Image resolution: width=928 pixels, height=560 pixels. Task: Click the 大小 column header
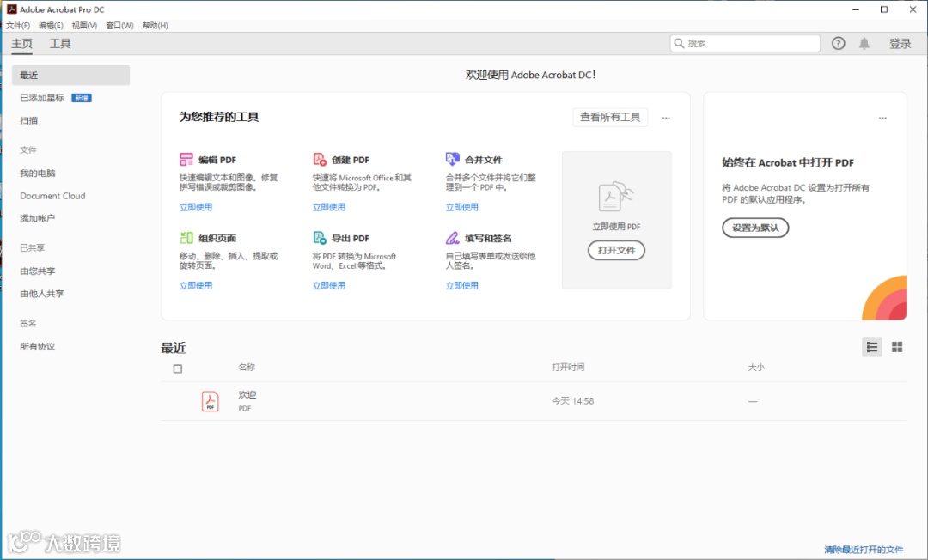click(756, 368)
